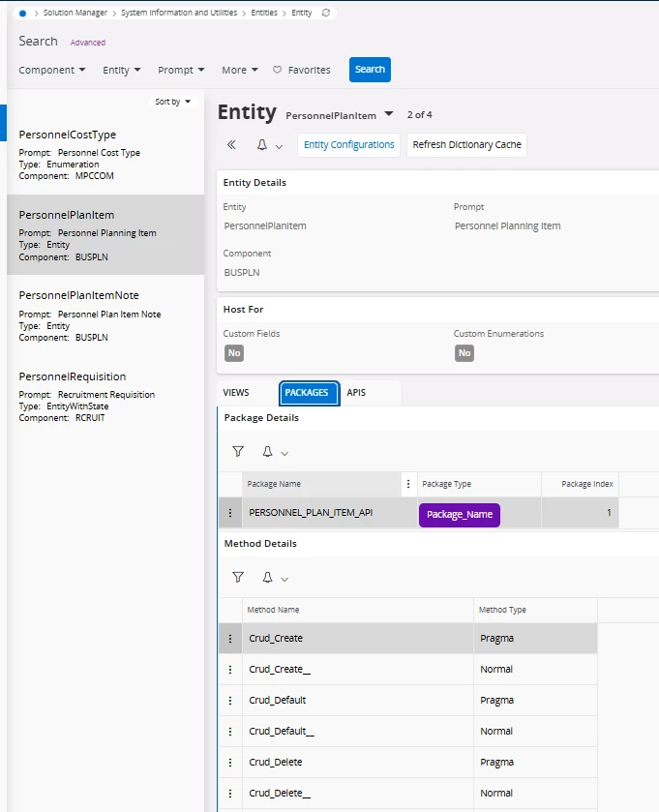Image resolution: width=659 pixels, height=812 pixels.
Task: Expand the Component filter dropdown
Action: [51, 70]
